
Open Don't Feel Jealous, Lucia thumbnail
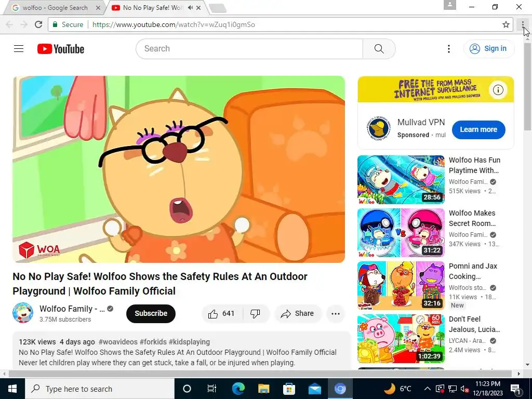click(x=401, y=339)
